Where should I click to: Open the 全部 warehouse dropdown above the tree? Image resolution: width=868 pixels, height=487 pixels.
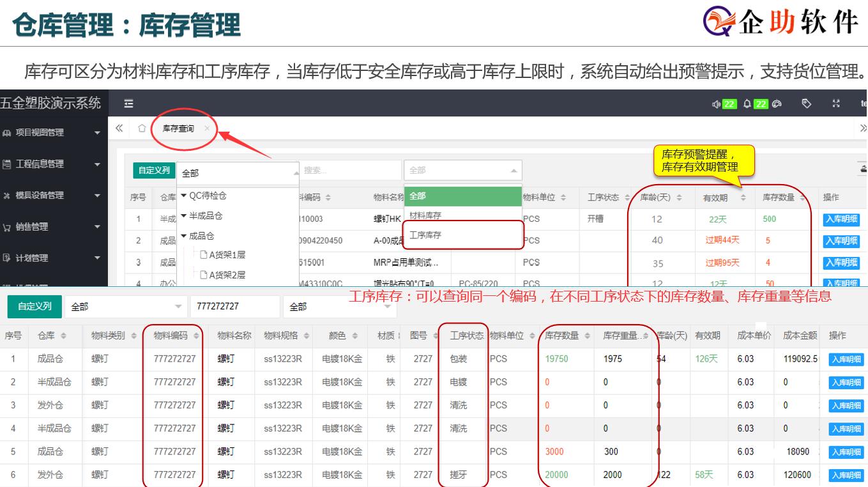pos(238,173)
